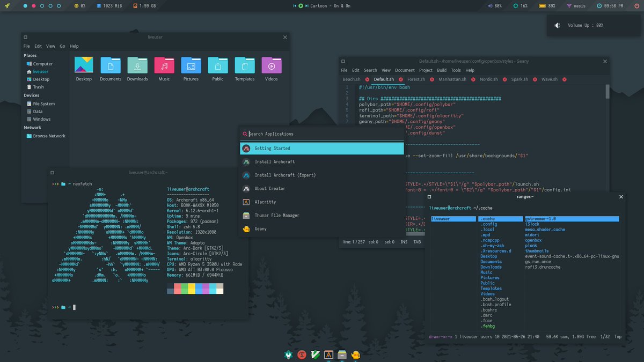644x362 pixels.
Task: Launch Alacritty from launcher list
Action: tap(322, 202)
